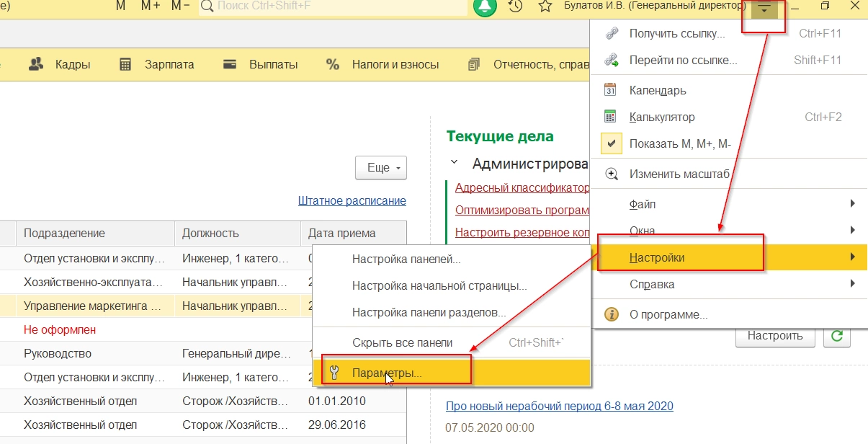Screen dimensions: 868x444
Task: Expand the Справка submenu
Action: [x=729, y=284]
